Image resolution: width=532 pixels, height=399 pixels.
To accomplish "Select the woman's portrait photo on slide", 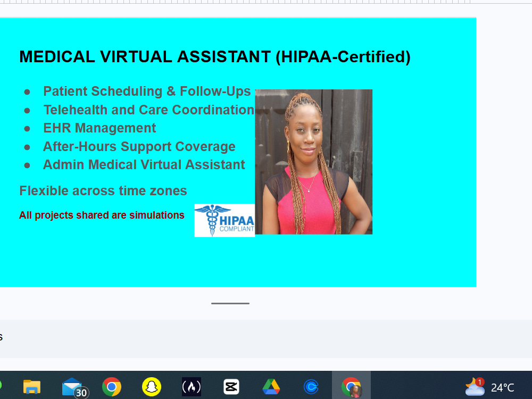I will pos(313,162).
